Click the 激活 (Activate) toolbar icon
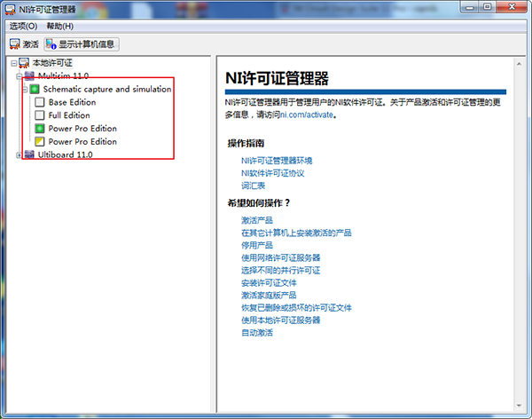 (15, 43)
